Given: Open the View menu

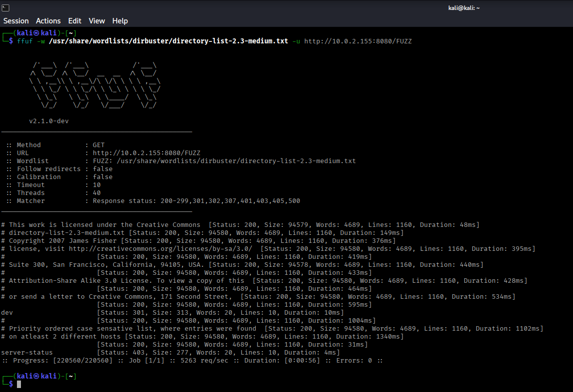Looking at the screenshot, I should click(97, 21).
